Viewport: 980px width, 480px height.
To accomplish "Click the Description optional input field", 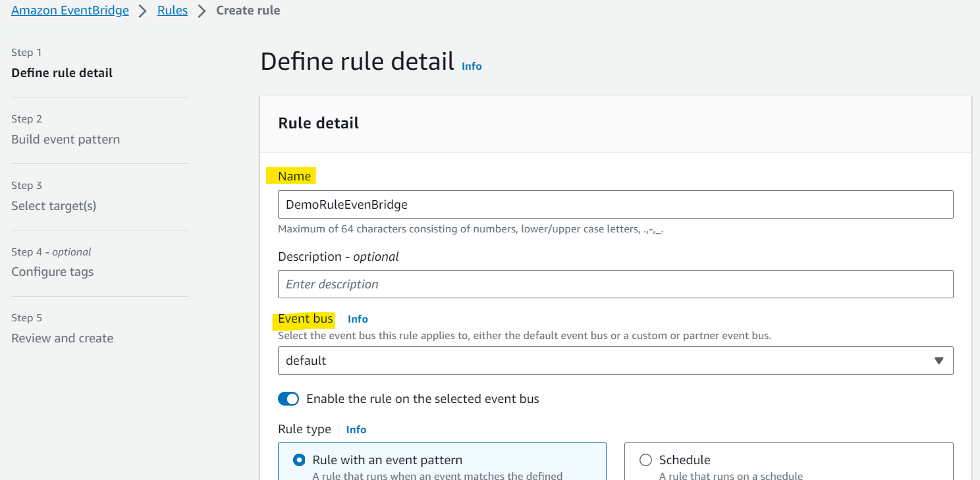I will tap(616, 284).
